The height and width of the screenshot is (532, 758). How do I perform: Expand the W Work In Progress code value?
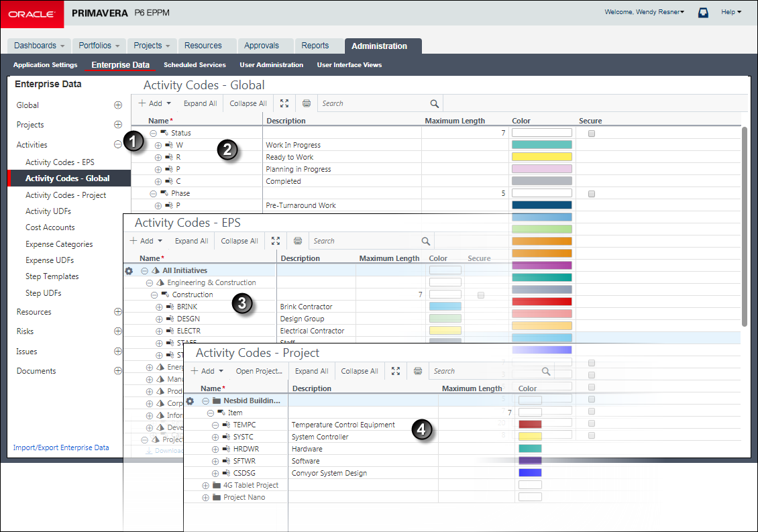pos(158,145)
